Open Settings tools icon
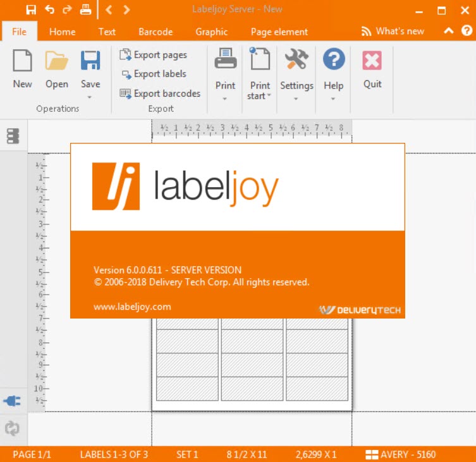Screen dimensions: 476x462 [296, 59]
